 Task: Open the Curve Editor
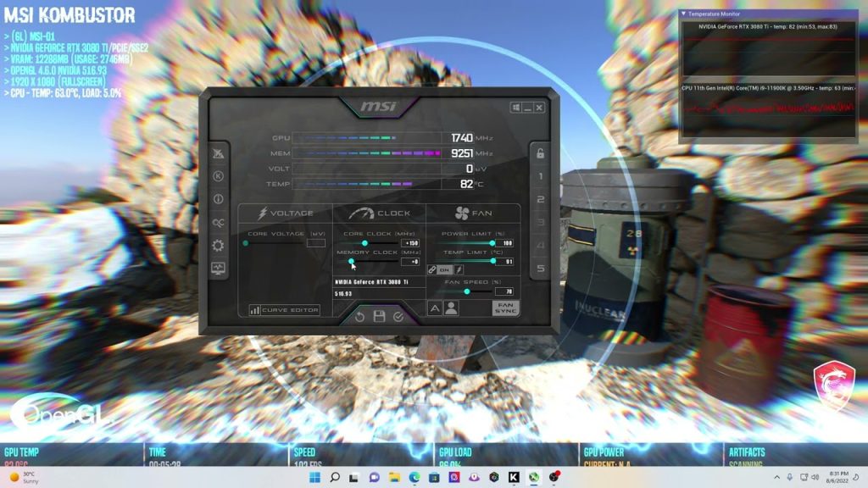coord(285,310)
